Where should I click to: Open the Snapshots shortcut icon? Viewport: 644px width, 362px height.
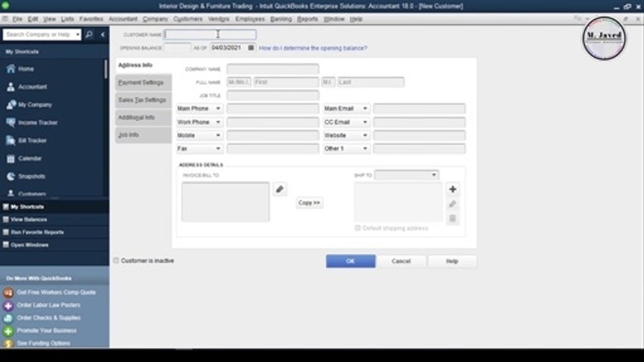pyautogui.click(x=11, y=176)
